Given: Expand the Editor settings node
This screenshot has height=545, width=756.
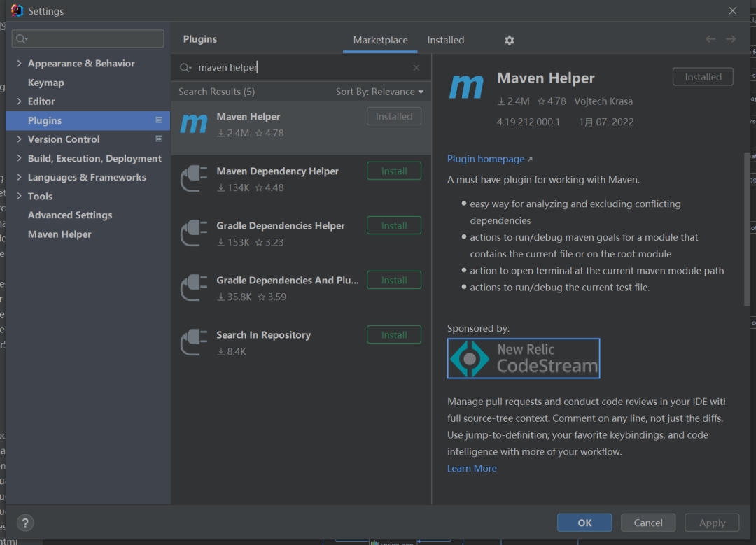Looking at the screenshot, I should tap(20, 101).
